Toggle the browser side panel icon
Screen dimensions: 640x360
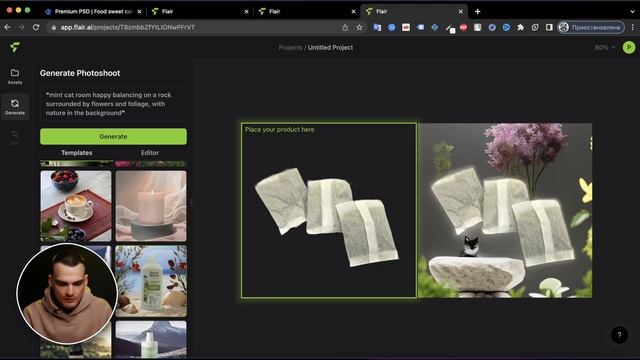click(x=549, y=27)
